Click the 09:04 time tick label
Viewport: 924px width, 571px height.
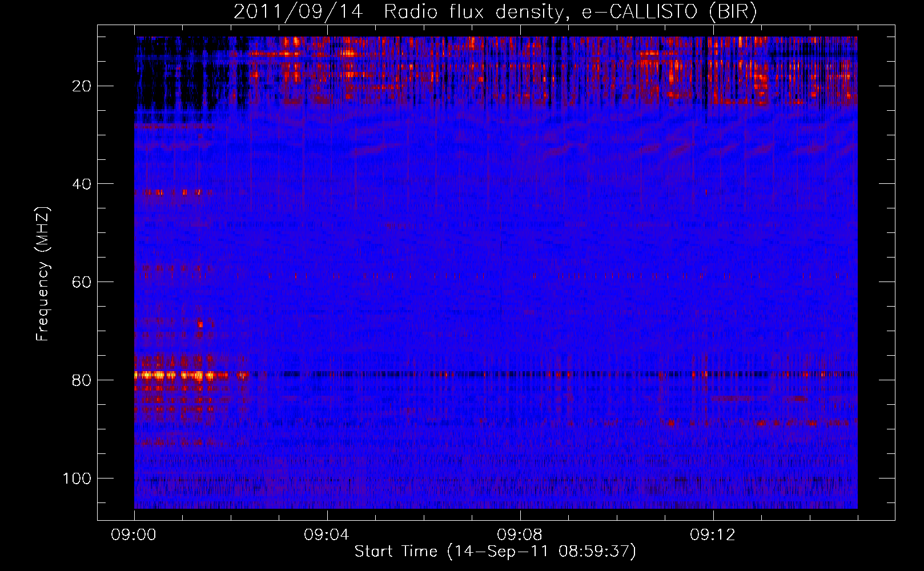point(327,535)
